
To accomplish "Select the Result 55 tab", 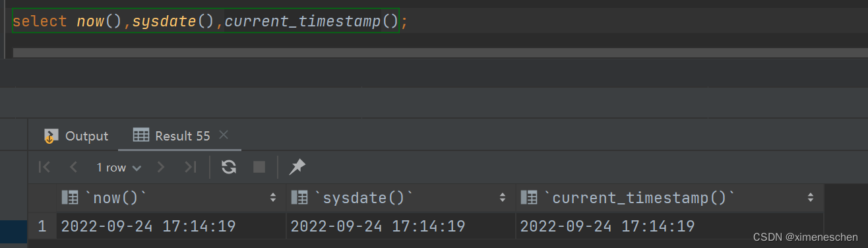I will point(171,136).
